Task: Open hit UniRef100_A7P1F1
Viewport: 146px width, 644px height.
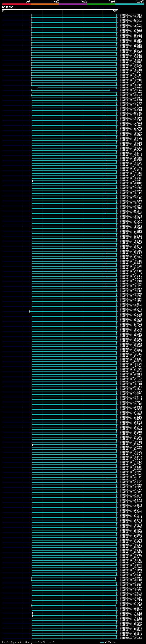Action: (131, 15)
